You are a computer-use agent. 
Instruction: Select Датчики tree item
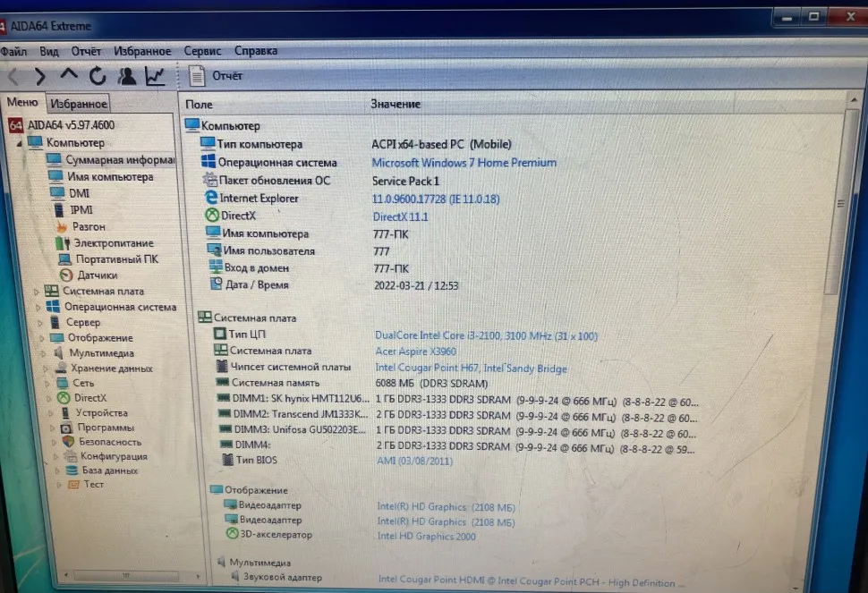(x=98, y=275)
